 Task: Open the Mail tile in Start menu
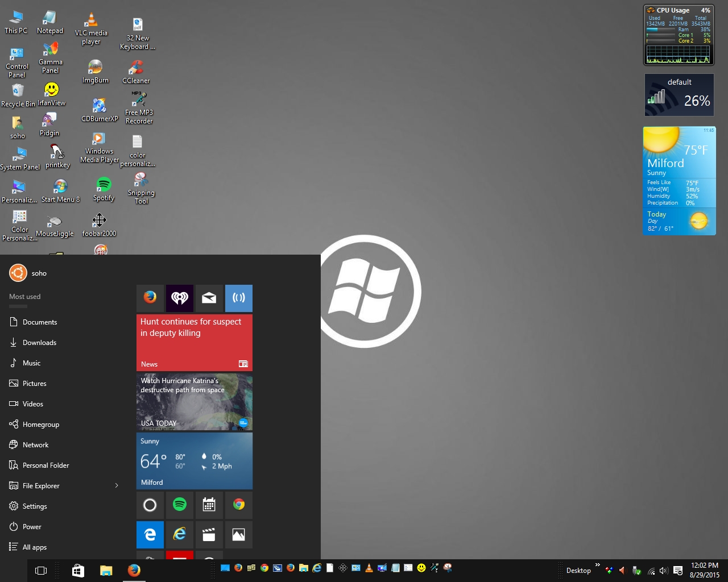[x=209, y=298]
